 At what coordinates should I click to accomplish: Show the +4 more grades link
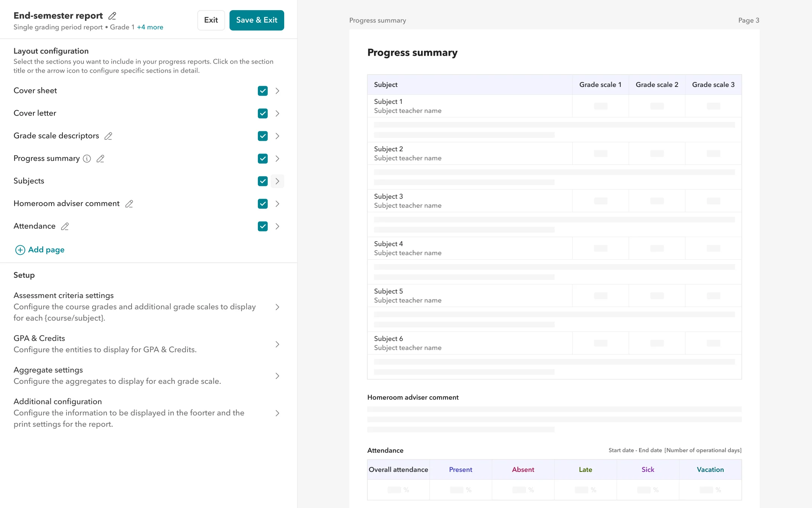(x=150, y=27)
